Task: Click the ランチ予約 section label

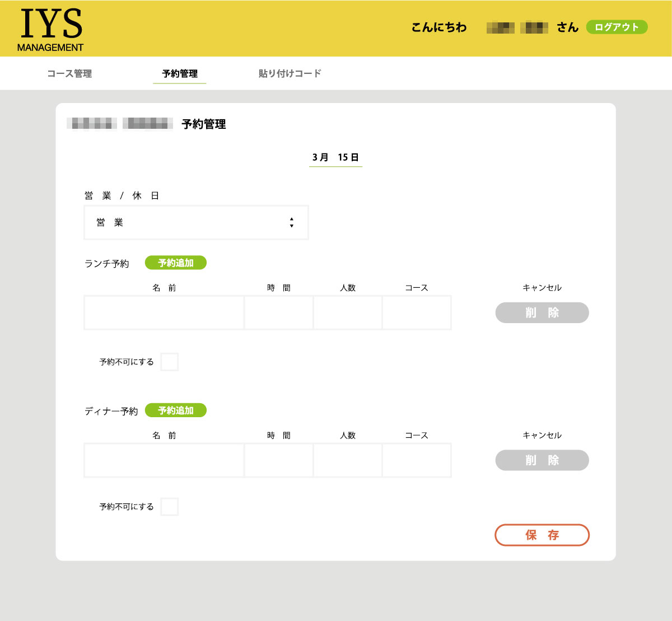Action: click(x=107, y=263)
